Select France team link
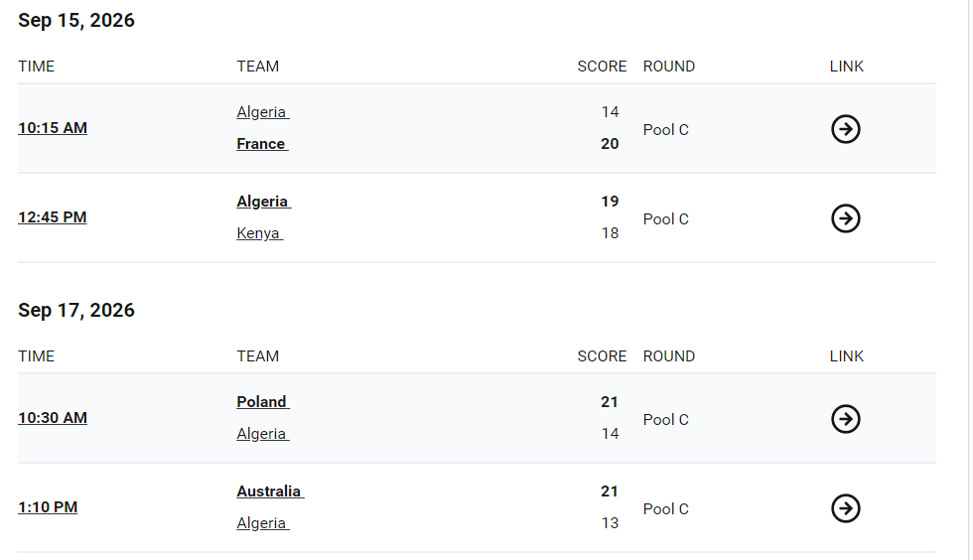Screen dimensions: 973x560 coord(262,144)
